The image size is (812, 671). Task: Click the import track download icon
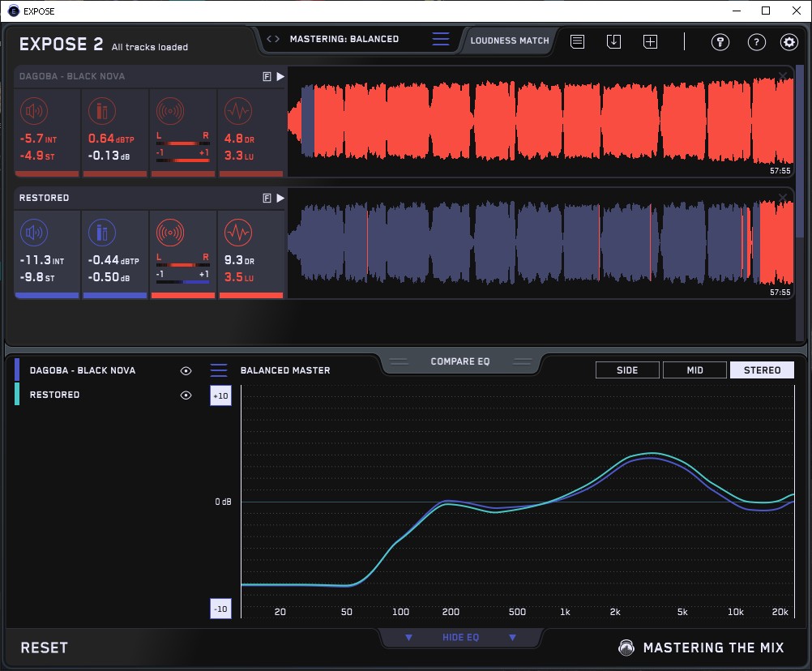tap(613, 41)
